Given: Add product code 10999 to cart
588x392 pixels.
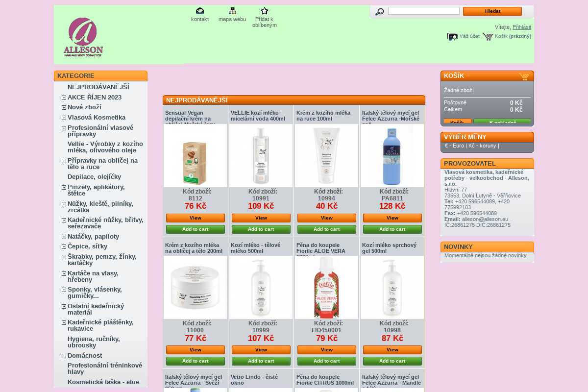Looking at the screenshot, I should point(261,361).
